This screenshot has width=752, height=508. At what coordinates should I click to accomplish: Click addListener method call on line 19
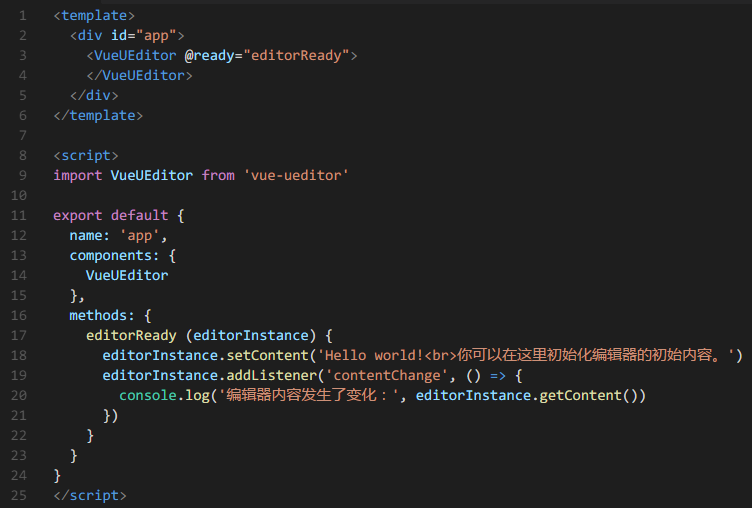click(x=271, y=376)
